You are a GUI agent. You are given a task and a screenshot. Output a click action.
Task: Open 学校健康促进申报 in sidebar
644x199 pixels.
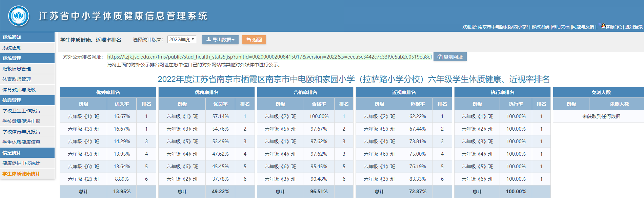click(27, 121)
